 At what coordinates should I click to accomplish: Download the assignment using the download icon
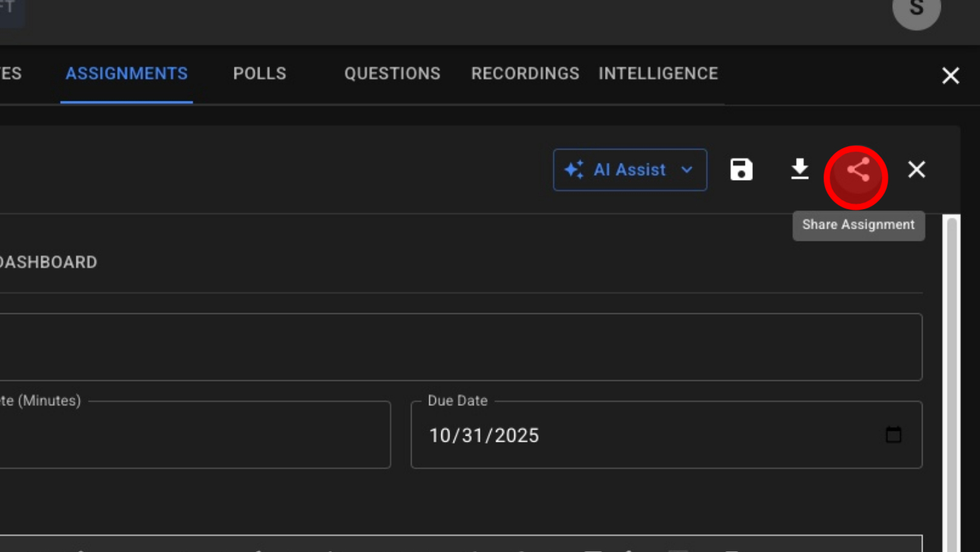tap(800, 169)
